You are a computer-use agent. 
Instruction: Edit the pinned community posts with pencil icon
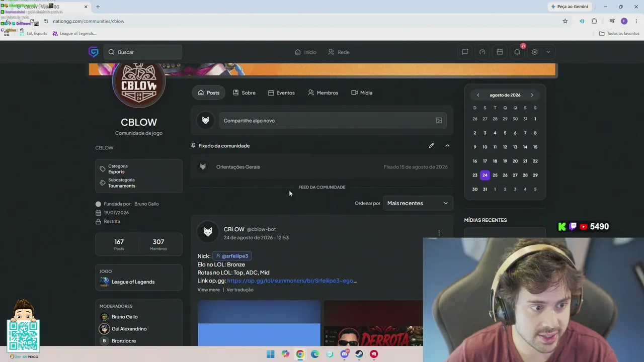pos(431,146)
